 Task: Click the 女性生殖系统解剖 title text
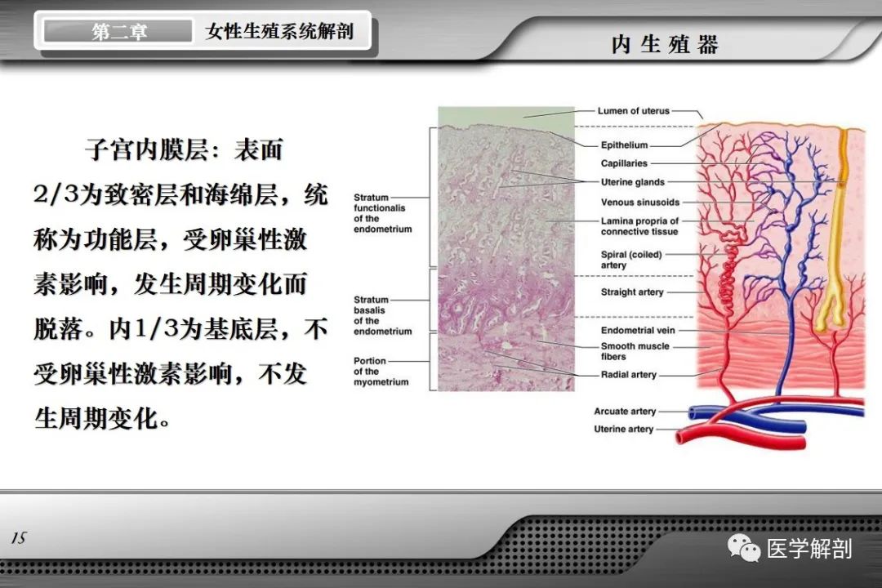click(x=279, y=32)
